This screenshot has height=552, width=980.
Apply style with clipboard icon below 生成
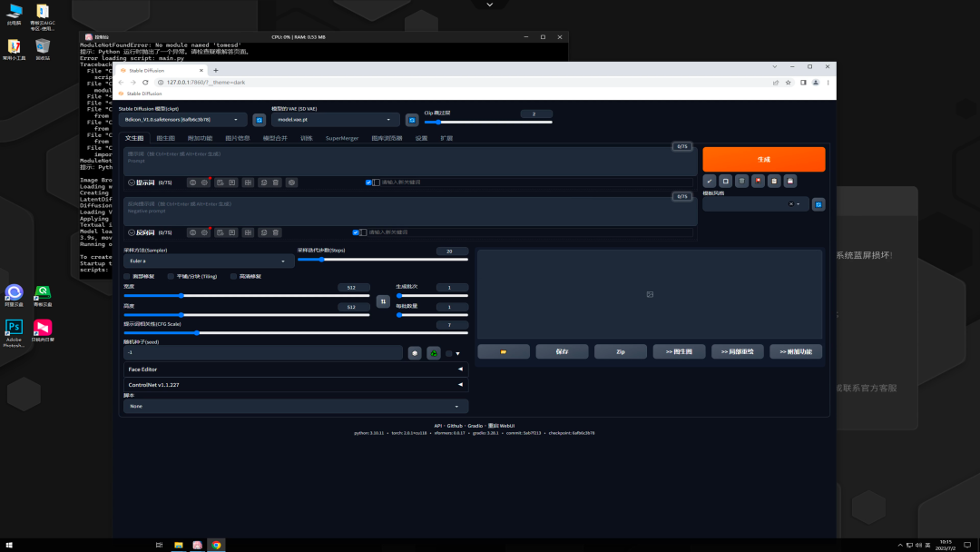tap(774, 181)
